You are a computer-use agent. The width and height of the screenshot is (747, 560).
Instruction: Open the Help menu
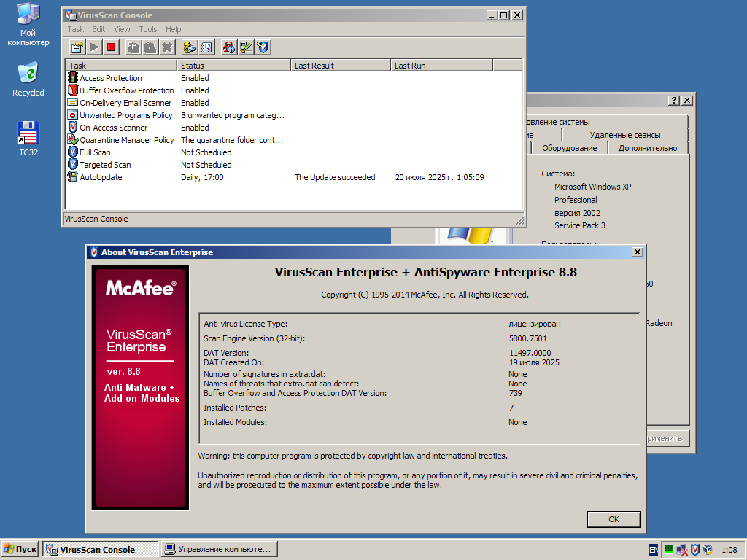174,29
